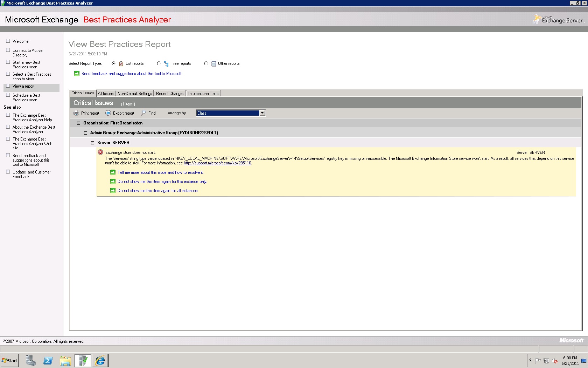Click the Other reports icon
The image size is (588, 368).
(213, 63)
